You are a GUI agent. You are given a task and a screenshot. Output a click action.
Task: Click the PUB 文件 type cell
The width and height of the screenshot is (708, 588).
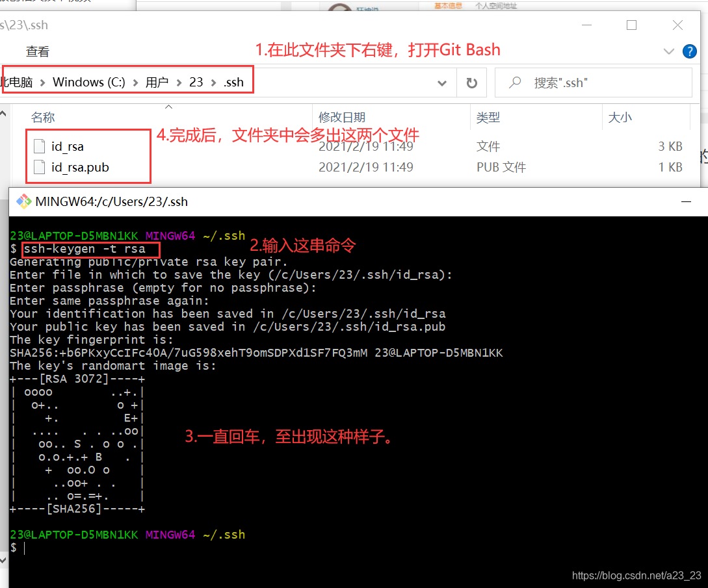coord(501,167)
